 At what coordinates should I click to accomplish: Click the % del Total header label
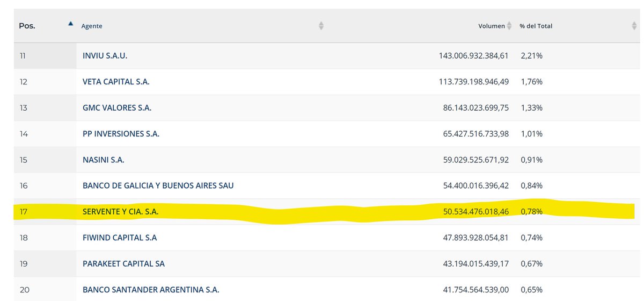536,26
